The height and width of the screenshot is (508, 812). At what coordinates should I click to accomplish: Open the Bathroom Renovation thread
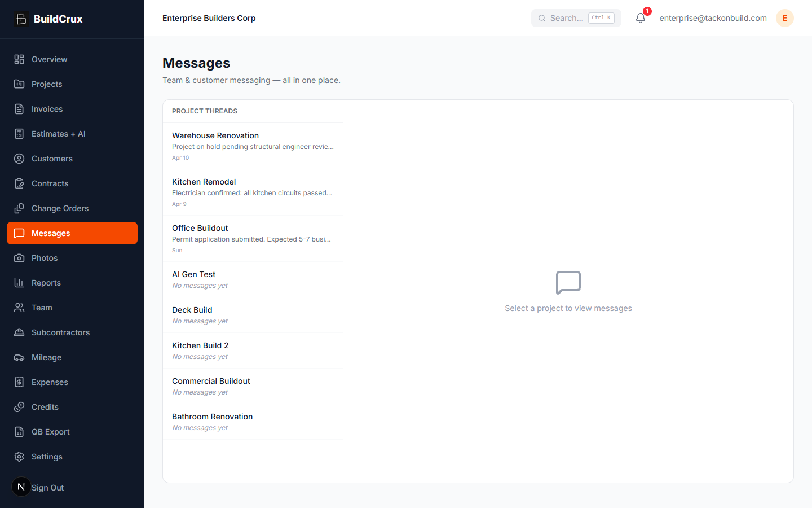[253, 422]
